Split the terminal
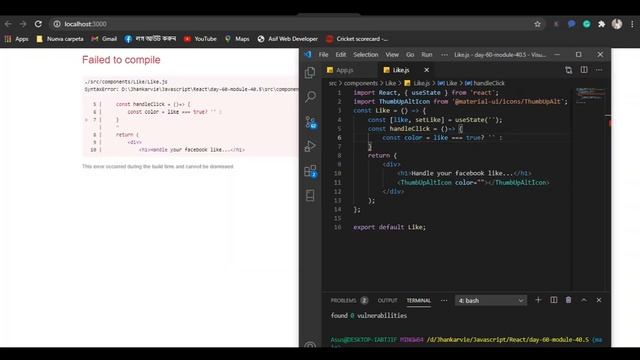This screenshot has width=640, height=360. (553, 300)
